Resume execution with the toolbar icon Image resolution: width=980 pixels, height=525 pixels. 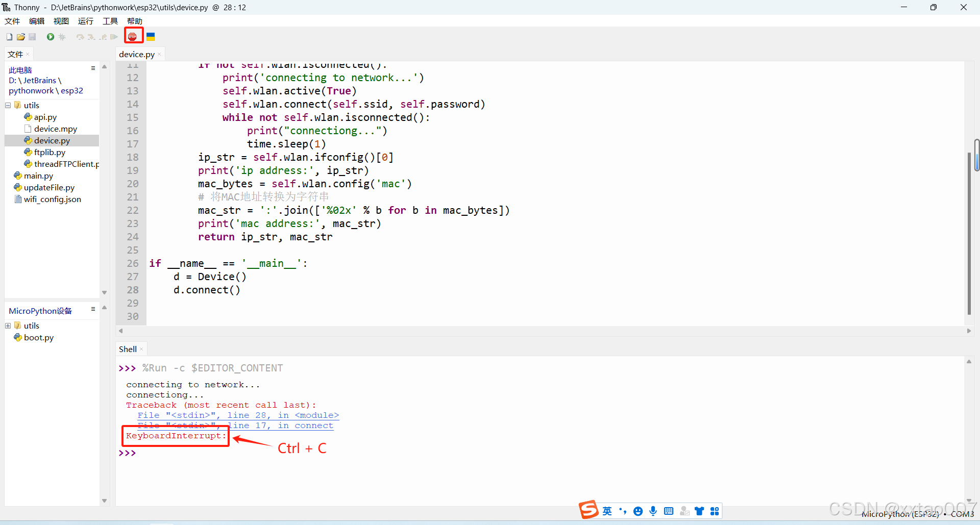click(113, 36)
